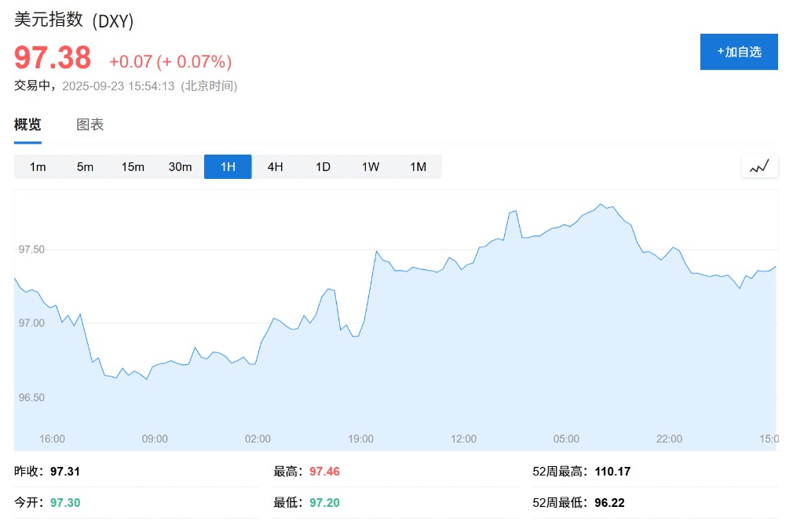Select the active 1H interval
This screenshot has width=804, height=532.
tap(228, 166)
